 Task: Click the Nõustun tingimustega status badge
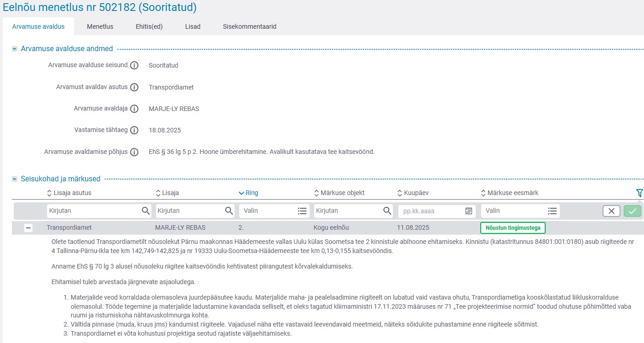513,228
